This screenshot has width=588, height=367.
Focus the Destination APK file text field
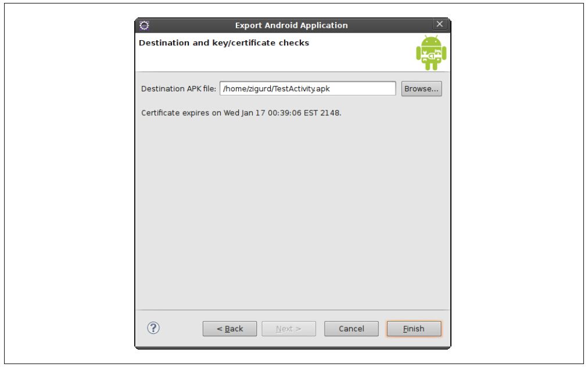click(x=307, y=88)
